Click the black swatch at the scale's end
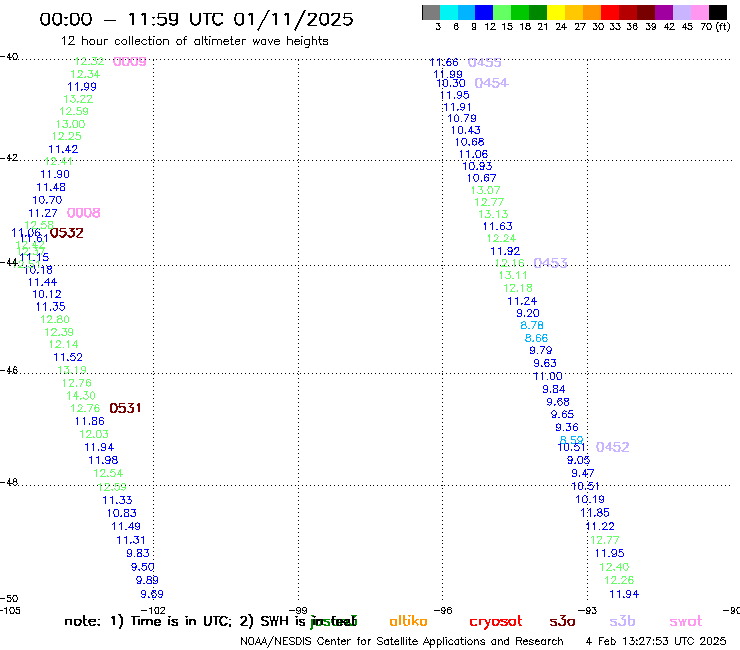The image size is (740, 650). (x=717, y=12)
